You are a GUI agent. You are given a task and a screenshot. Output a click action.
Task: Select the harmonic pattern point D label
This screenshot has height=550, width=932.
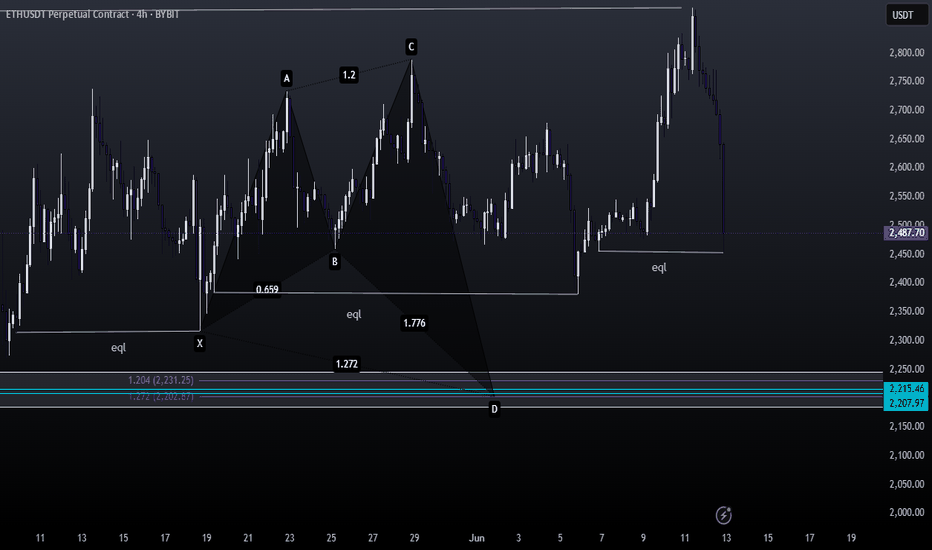(494, 409)
